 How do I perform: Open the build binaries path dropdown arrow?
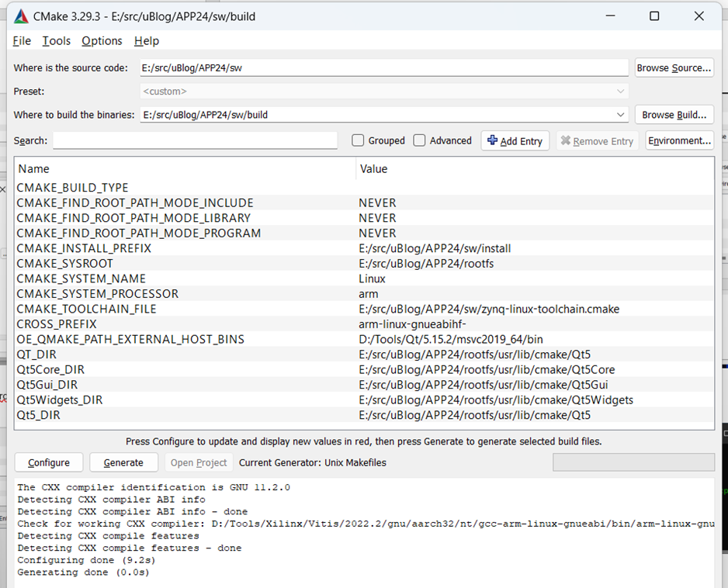[x=620, y=115]
